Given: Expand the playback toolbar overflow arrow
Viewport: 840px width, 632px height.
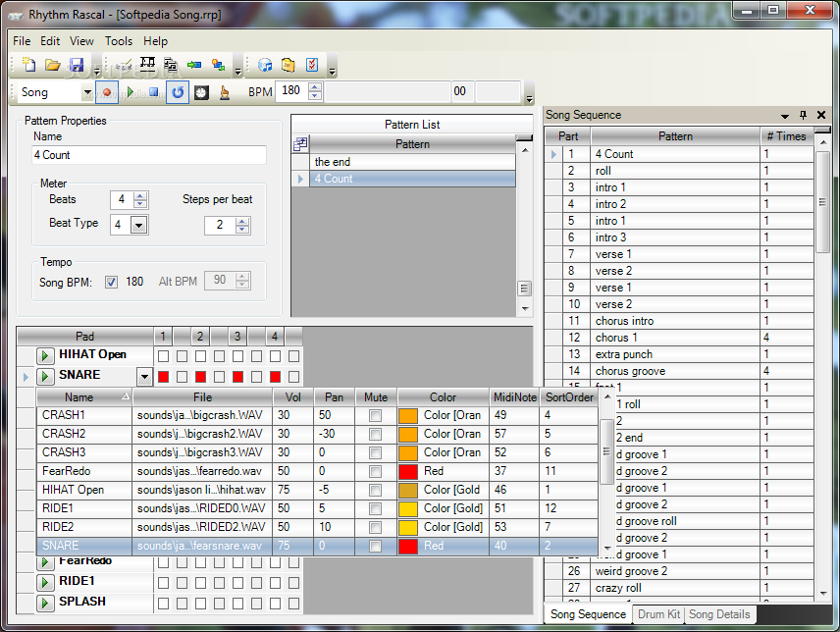Looking at the screenshot, I should [529, 98].
